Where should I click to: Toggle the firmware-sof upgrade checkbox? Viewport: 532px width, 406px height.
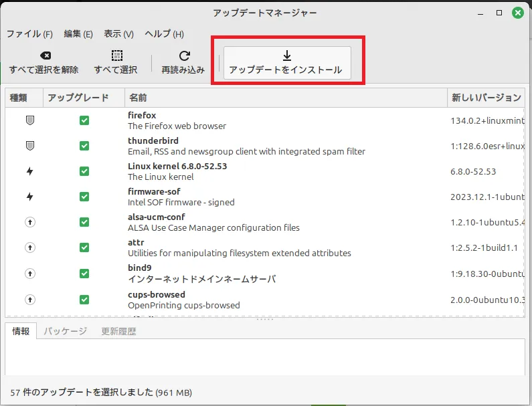84,197
